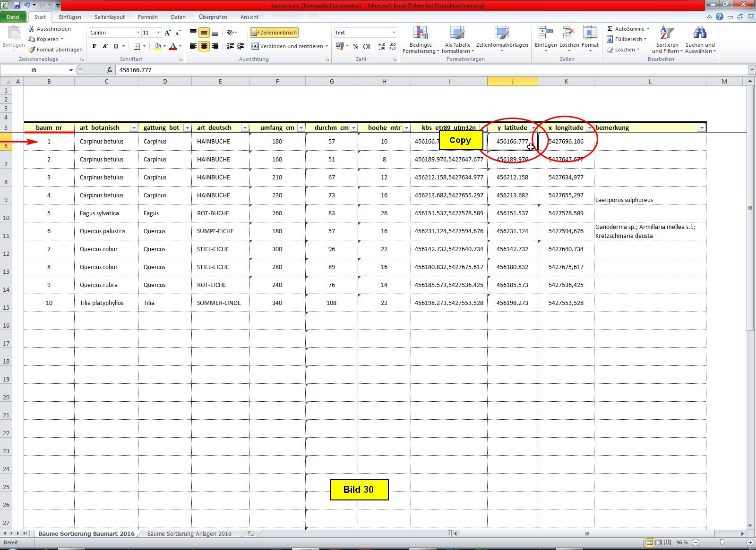
Task: Click the increase font size icon
Action: pyautogui.click(x=168, y=33)
